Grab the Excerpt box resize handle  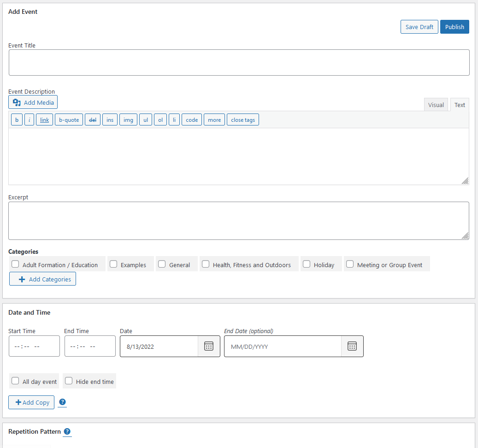point(465,236)
